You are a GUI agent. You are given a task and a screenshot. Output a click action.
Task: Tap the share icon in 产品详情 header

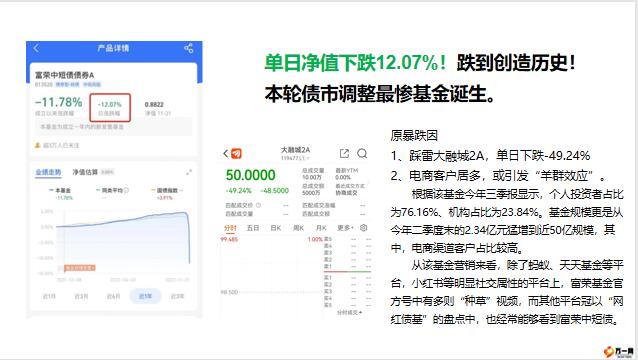188,48
